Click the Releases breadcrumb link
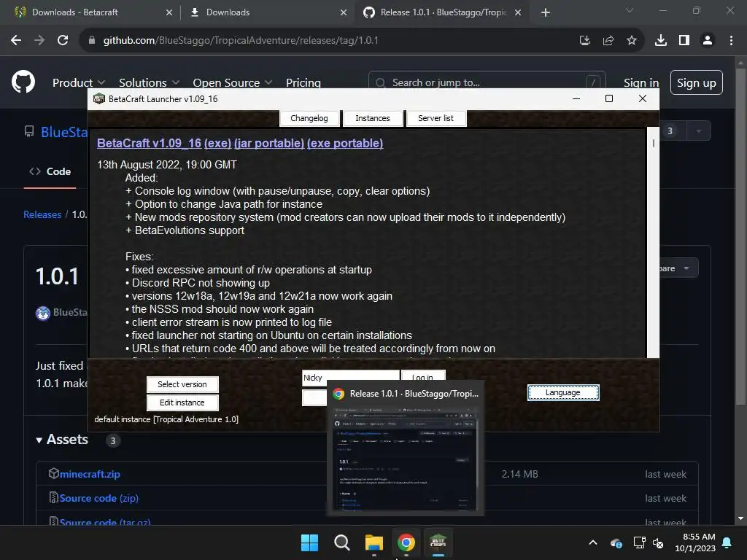747x560 pixels. coord(42,214)
